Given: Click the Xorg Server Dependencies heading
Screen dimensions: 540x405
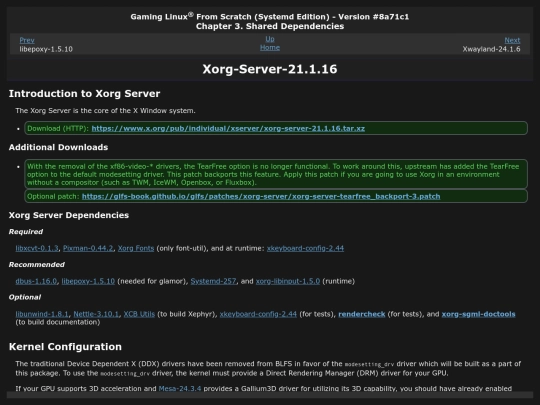Looking at the screenshot, I should 69,215.
